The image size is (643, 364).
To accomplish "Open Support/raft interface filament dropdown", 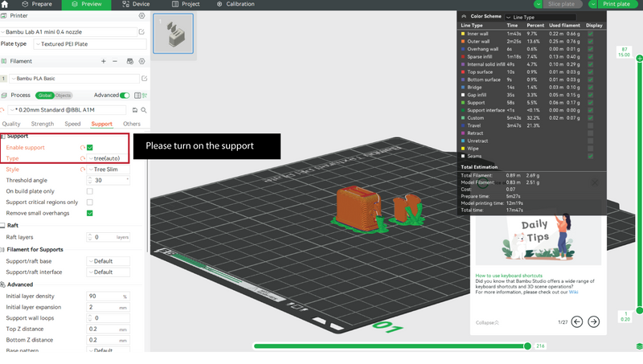I will (x=109, y=272).
